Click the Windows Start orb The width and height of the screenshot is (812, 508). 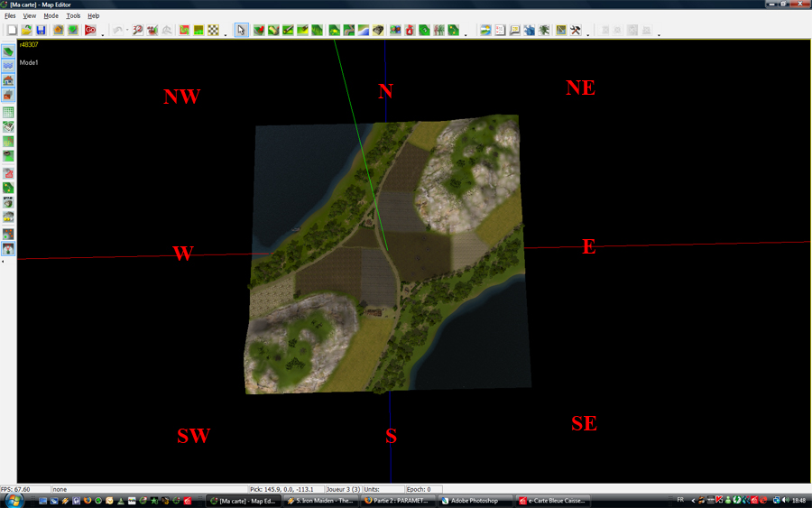(x=13, y=501)
